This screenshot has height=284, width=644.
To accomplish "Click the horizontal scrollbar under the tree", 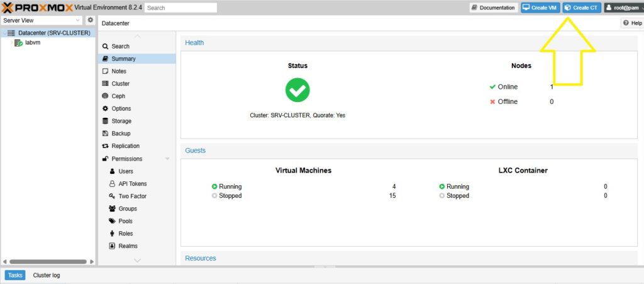I will pos(48,261).
